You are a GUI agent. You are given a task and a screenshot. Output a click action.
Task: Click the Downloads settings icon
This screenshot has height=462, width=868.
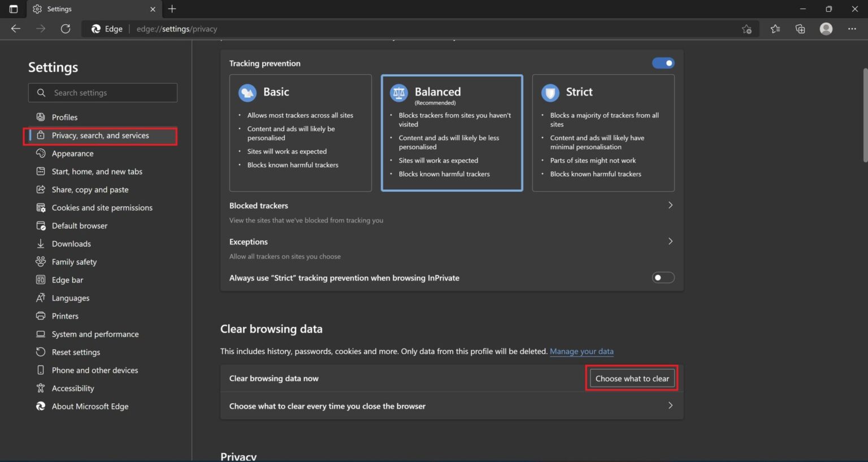40,243
